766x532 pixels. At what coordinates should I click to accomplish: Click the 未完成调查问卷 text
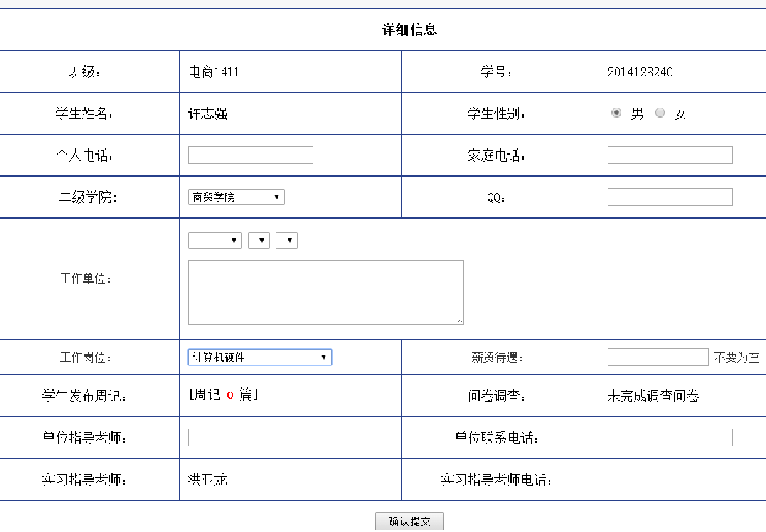[653, 396]
